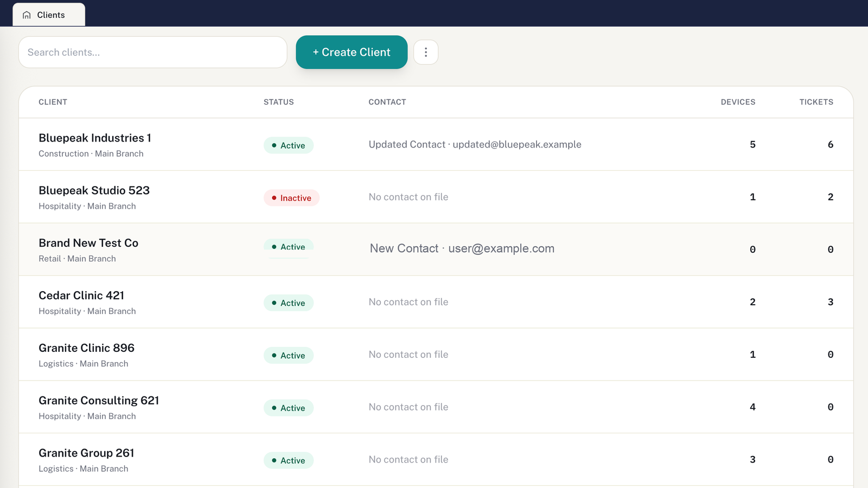Click 'Retail · Main Branch' subtitle
868x488 pixels.
pos(77,259)
